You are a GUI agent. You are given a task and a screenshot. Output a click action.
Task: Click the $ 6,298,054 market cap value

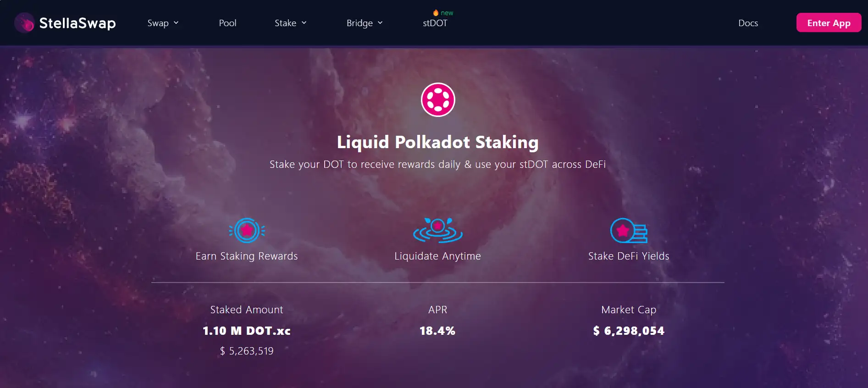click(x=629, y=331)
